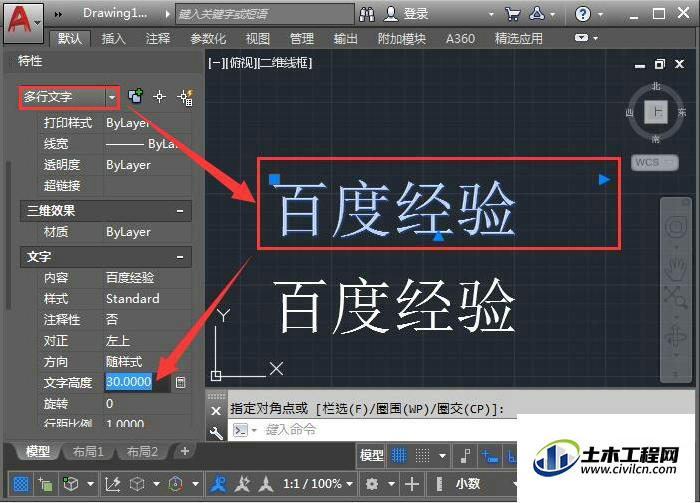Switch to the 布局2 layout tab
The height and width of the screenshot is (503, 700).
click(x=142, y=452)
